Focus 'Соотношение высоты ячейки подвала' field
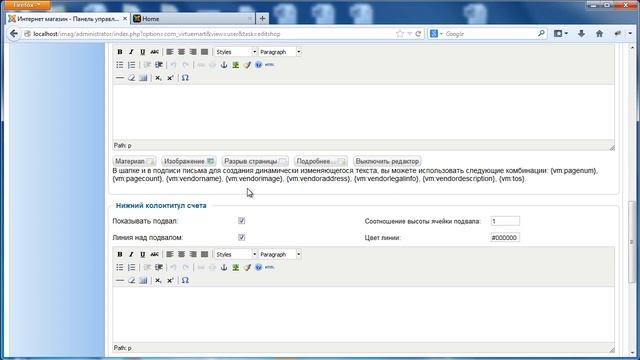 (x=505, y=221)
